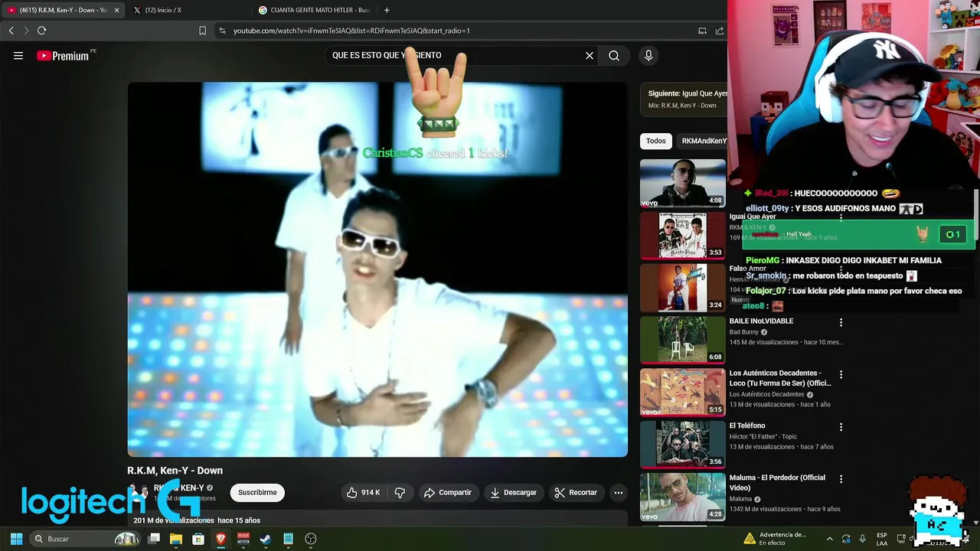Switch to CUANTA GENTE MATO HITLER tab
Image resolution: width=980 pixels, height=551 pixels.
pyautogui.click(x=314, y=10)
